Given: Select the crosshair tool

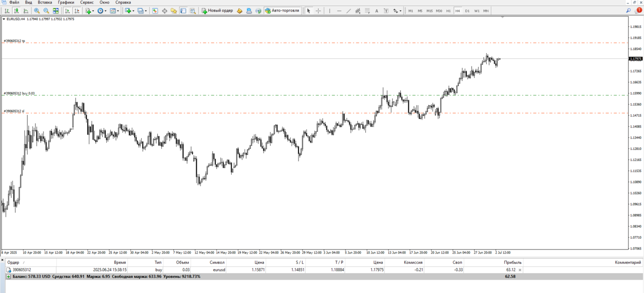Looking at the screenshot, I should pos(318,10).
